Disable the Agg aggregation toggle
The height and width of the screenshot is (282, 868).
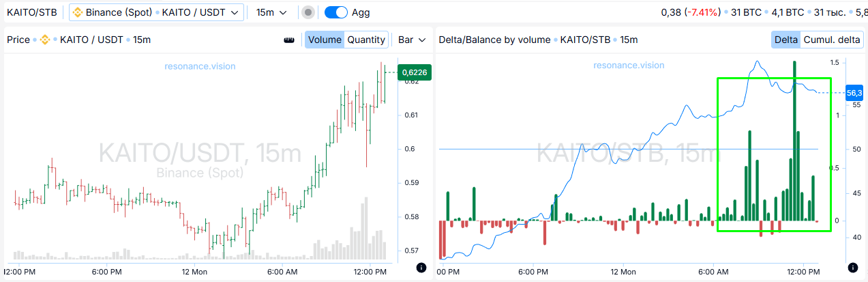pos(335,12)
